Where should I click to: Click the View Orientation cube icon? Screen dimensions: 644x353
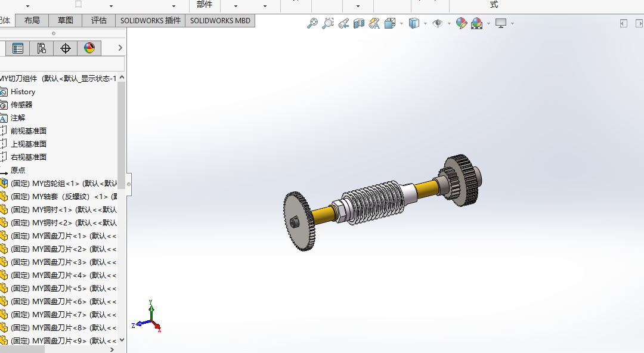pos(390,23)
